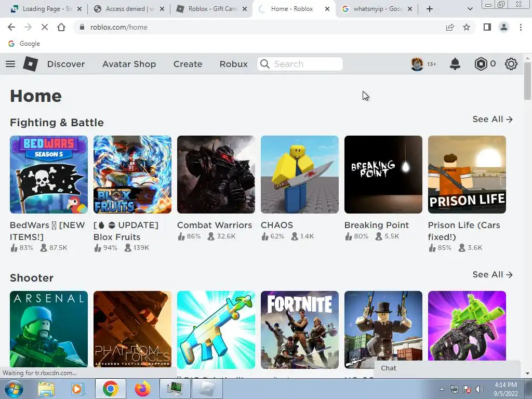Close the Access denied tab
Screen dimensions: 532x399
(162, 9)
